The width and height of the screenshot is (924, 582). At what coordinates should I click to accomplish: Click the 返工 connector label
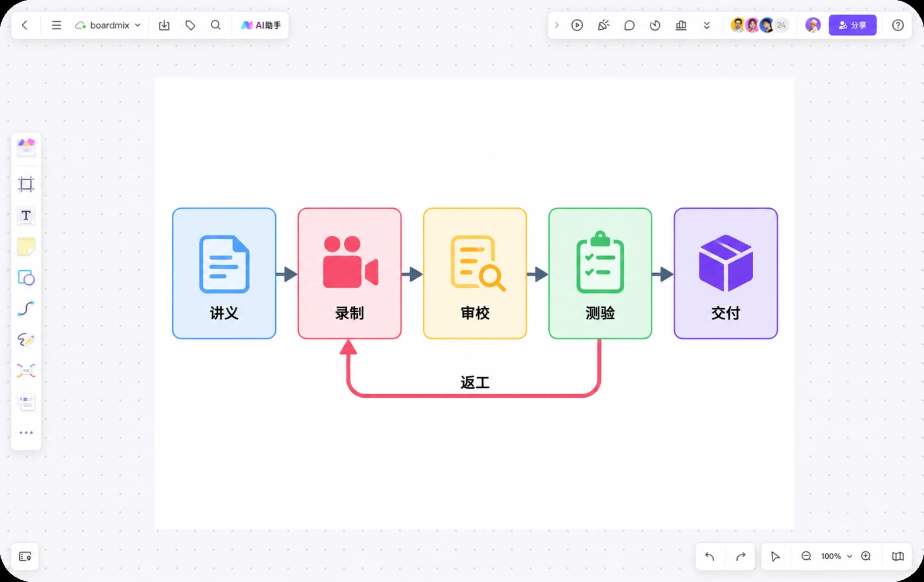pos(475,383)
